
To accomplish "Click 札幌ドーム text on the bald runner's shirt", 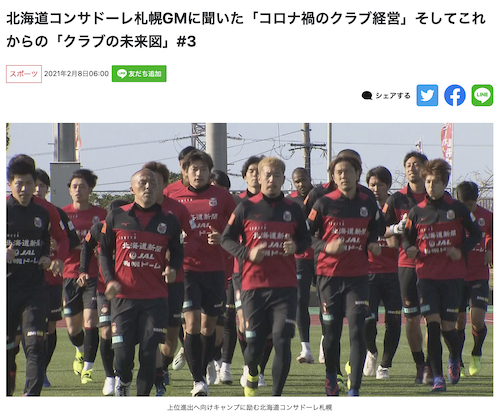I will tap(142, 265).
